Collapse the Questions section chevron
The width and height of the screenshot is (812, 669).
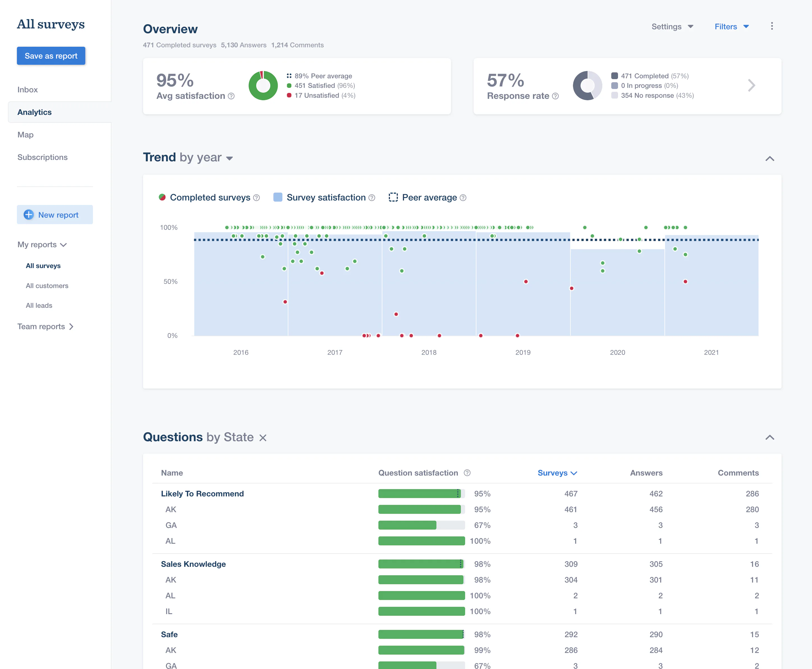tap(769, 437)
